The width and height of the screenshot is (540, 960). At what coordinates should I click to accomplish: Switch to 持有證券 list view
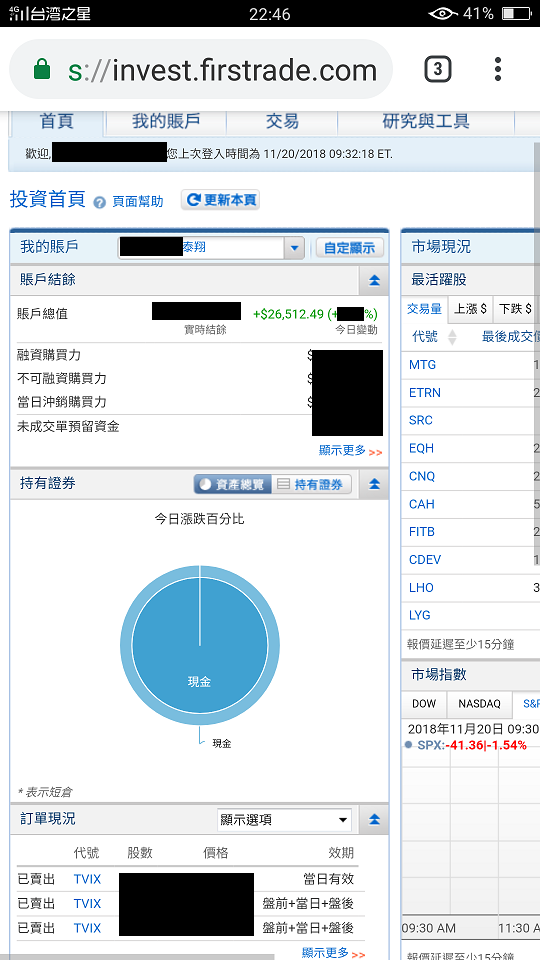pyautogui.click(x=312, y=484)
